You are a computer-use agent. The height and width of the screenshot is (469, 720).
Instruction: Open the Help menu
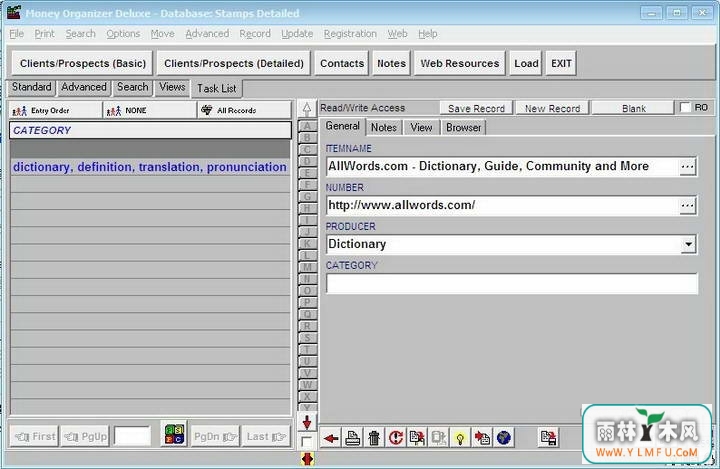click(428, 34)
